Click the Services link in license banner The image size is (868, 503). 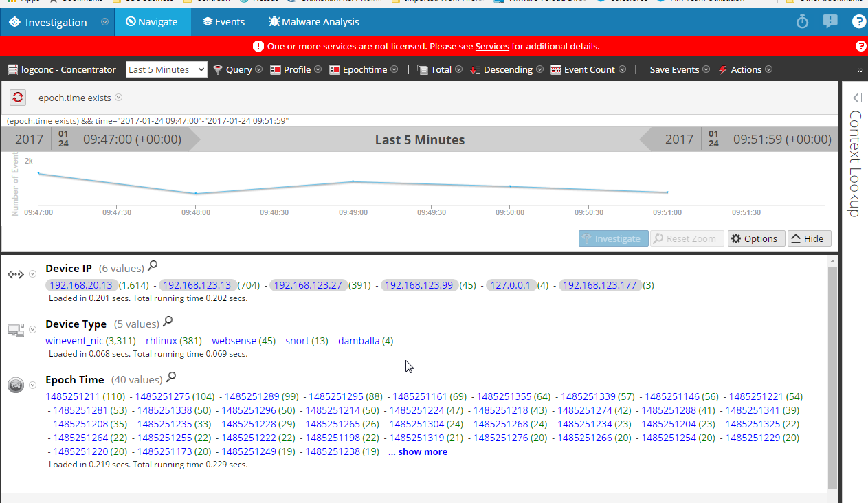(x=492, y=46)
